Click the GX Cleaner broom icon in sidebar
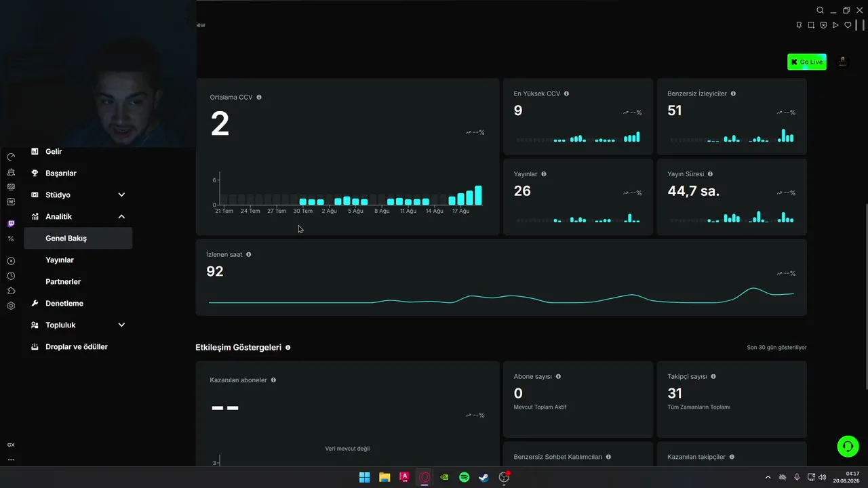The width and height of the screenshot is (868, 488). point(11,172)
